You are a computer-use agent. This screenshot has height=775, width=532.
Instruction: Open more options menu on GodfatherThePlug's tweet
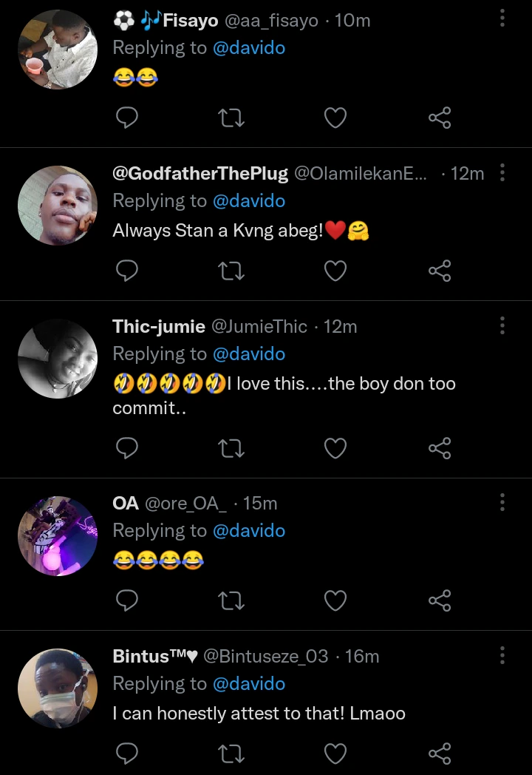502,173
